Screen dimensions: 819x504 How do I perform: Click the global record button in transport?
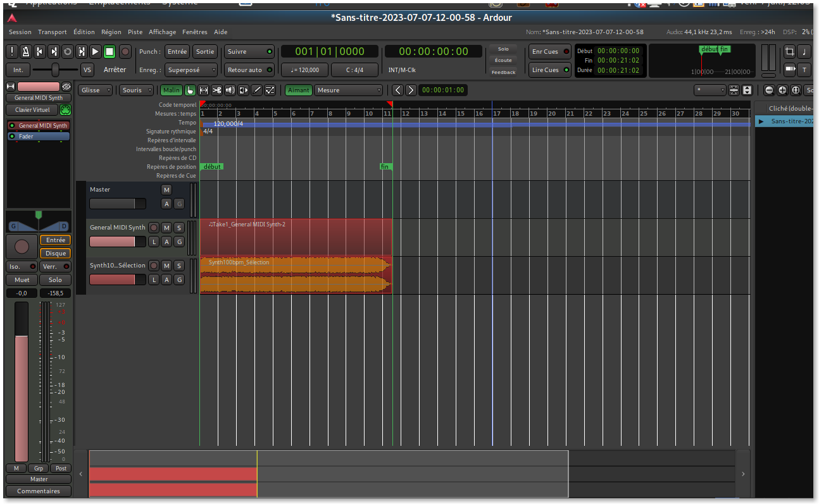[125, 52]
